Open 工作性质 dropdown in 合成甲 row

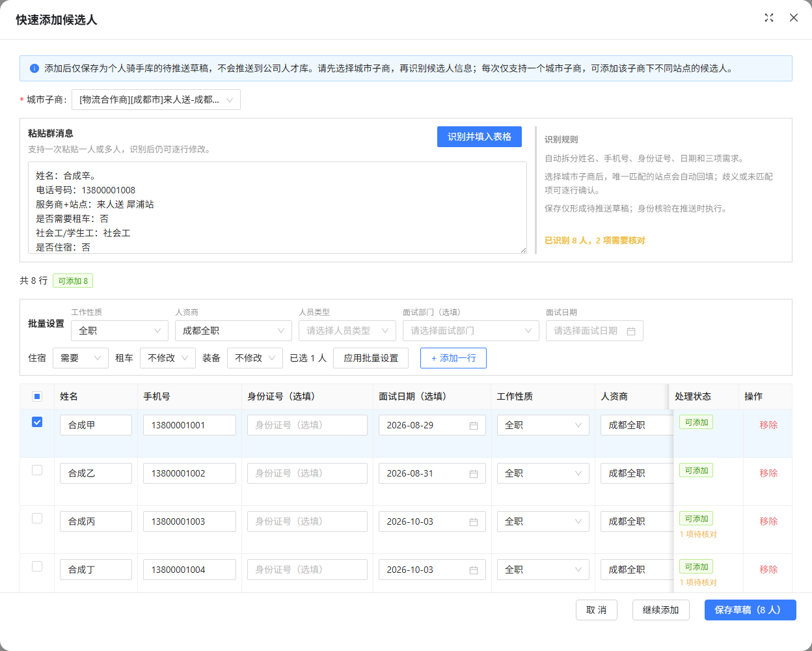tap(543, 425)
